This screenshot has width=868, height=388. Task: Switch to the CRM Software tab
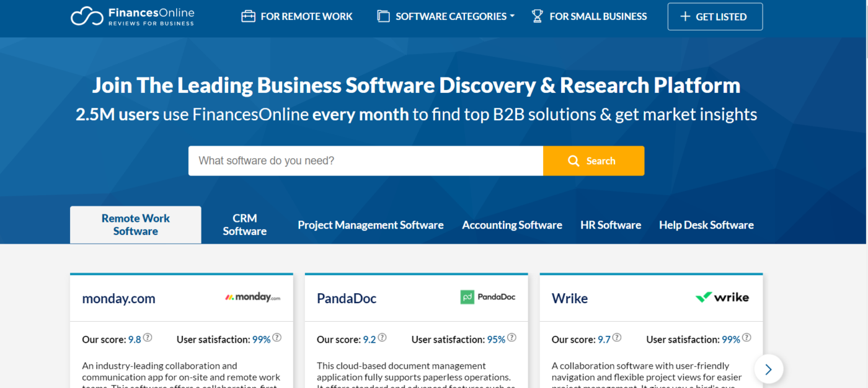[244, 224]
